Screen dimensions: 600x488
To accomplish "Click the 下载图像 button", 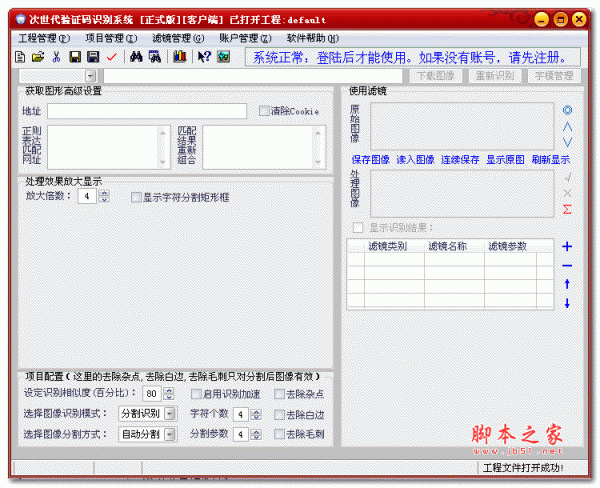I will [x=435, y=76].
